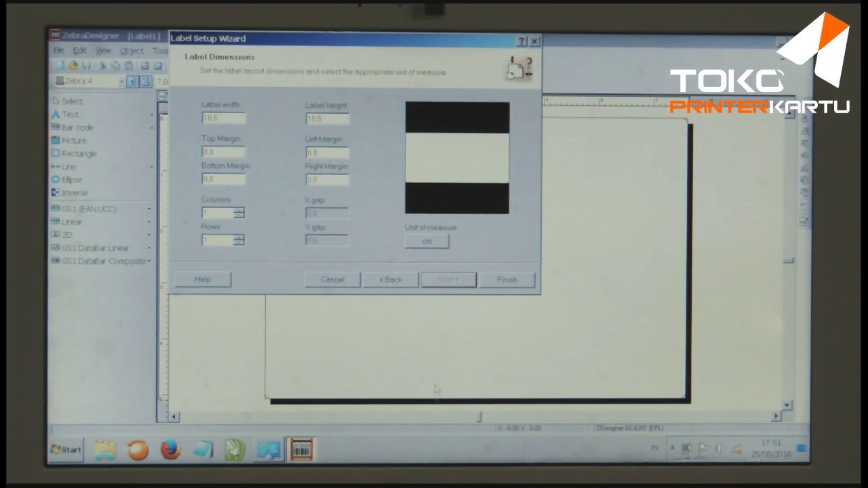
Task: Click the taskbar clock showing 17:51
Action: pos(771,443)
